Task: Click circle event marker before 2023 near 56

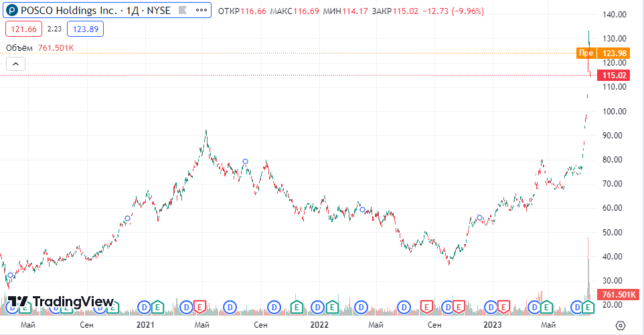Action: point(479,218)
